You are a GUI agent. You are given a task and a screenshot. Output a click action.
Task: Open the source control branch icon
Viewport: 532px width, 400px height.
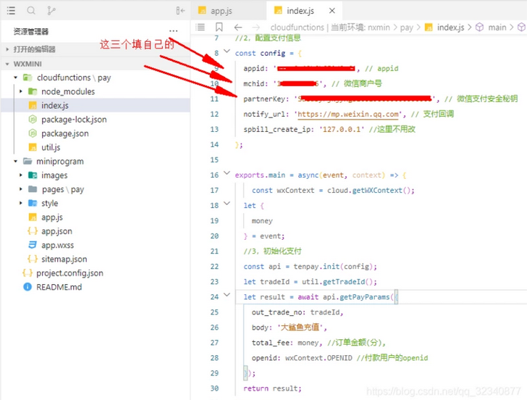pos(51,11)
